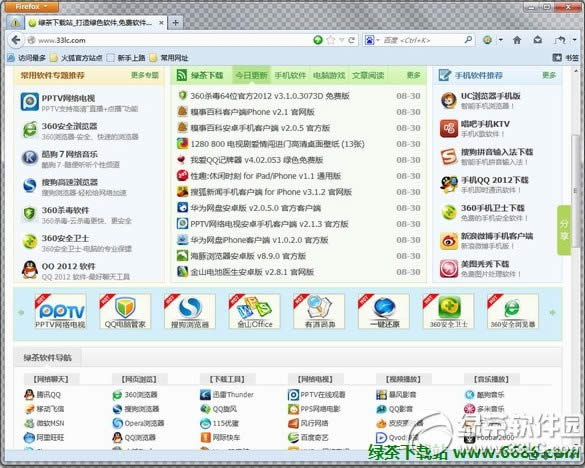Open PPTV网络电视 icon in left list

coord(30,102)
